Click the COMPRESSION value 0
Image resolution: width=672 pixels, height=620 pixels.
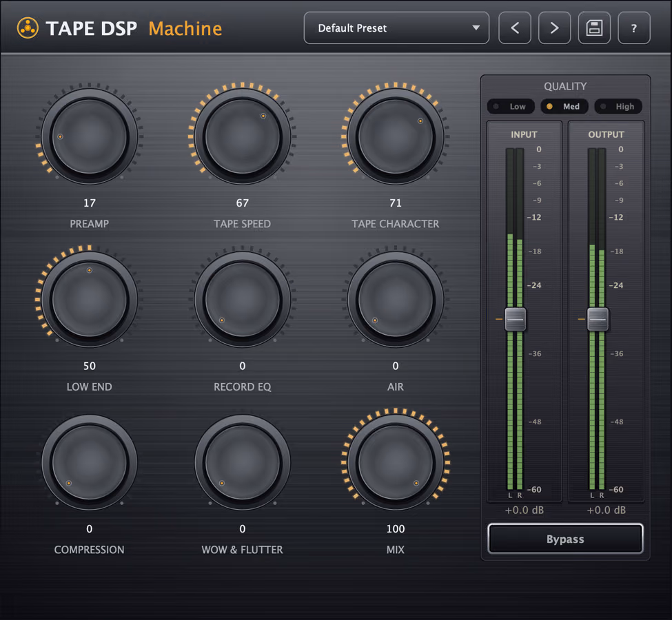tap(90, 529)
